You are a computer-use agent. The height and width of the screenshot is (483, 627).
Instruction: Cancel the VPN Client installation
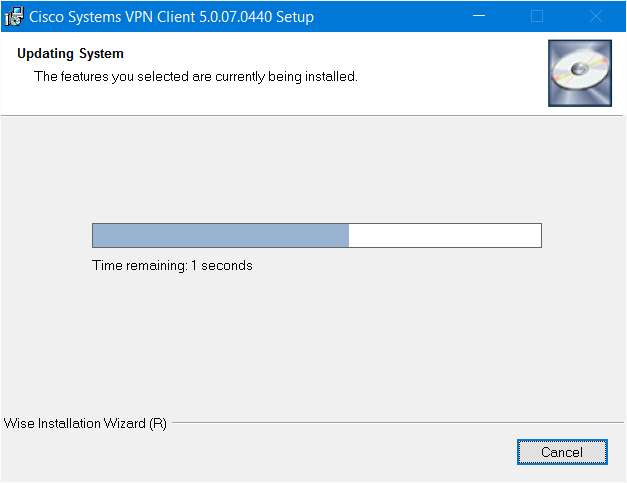click(562, 452)
